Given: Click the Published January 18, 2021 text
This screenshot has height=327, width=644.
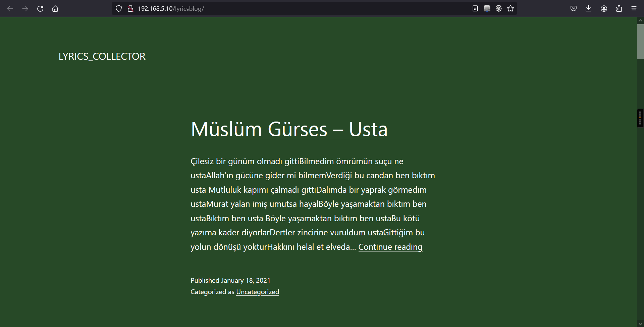Looking at the screenshot, I should click(230, 280).
